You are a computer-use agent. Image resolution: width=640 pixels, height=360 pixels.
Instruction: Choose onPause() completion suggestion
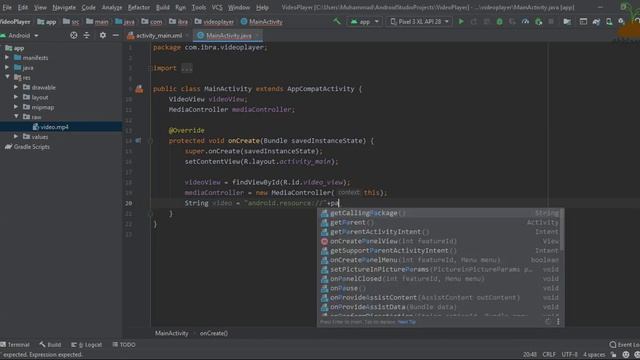[x=440, y=288]
